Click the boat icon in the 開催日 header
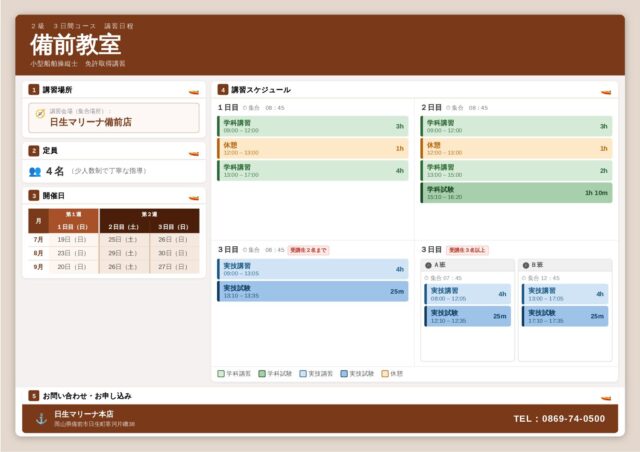Viewport: 640px width, 452px height. click(194, 198)
